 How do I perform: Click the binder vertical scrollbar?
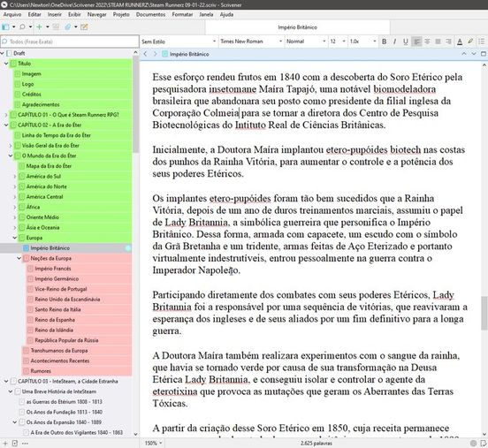(x=135, y=104)
